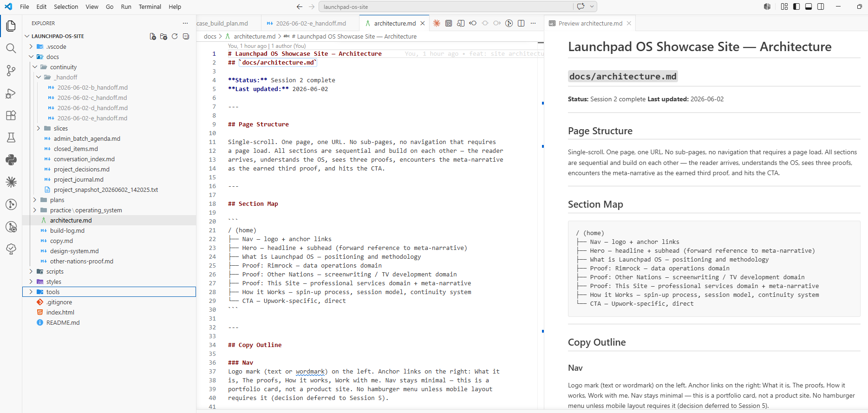The height and width of the screenshot is (413, 868).
Task: Collapse the continuity folder
Action: tap(35, 67)
